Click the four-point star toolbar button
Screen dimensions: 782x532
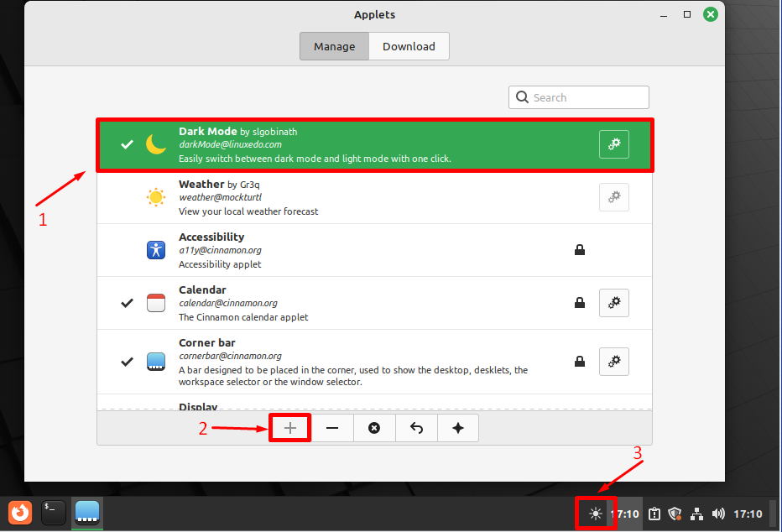[x=457, y=428]
